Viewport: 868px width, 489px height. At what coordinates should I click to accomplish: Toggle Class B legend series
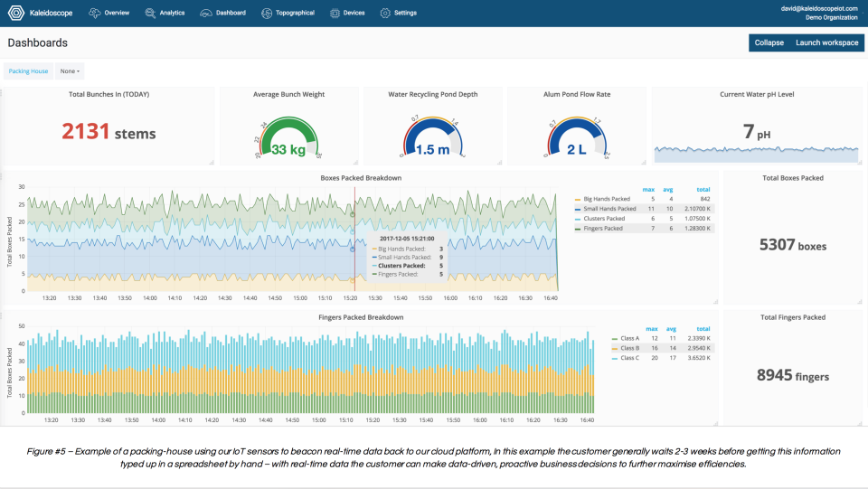pos(629,349)
